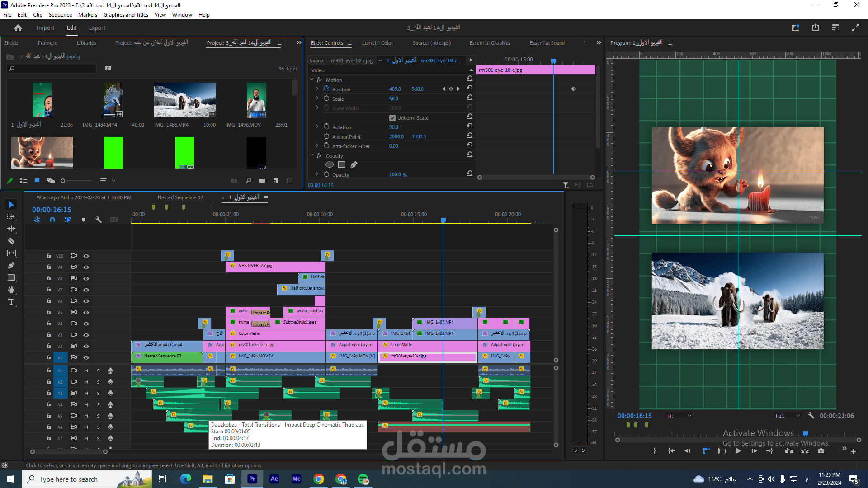Select the Ripple Edit tool
Viewport: 868px width, 488px height.
point(11,229)
